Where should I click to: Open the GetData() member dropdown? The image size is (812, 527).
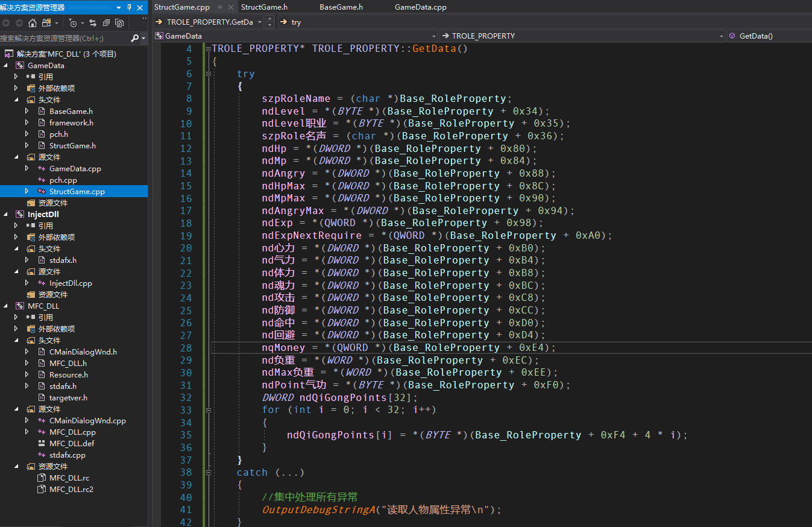pos(769,36)
